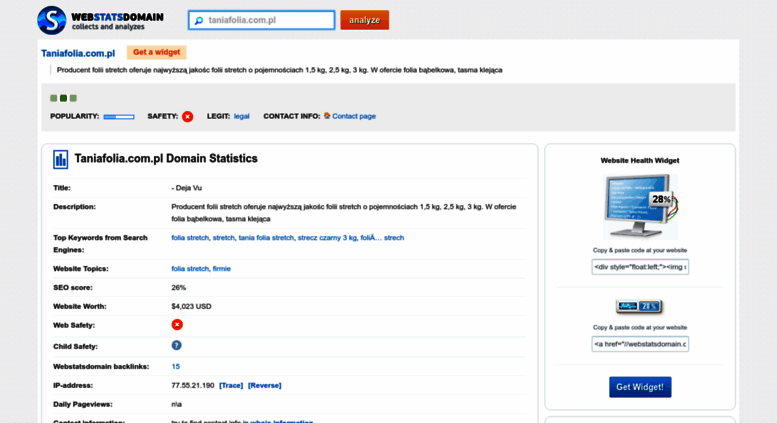Focus the taniafolia.com.pl search field
The image size is (777, 423).
(261, 20)
